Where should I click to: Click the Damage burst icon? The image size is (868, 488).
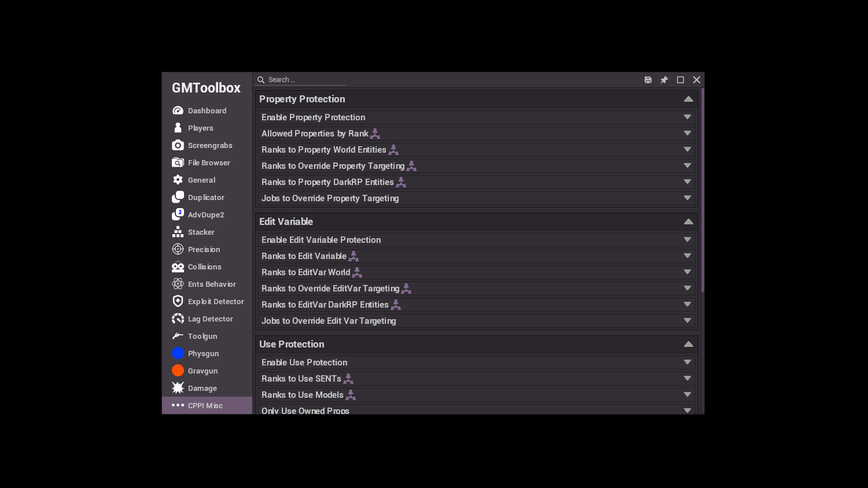click(x=178, y=388)
